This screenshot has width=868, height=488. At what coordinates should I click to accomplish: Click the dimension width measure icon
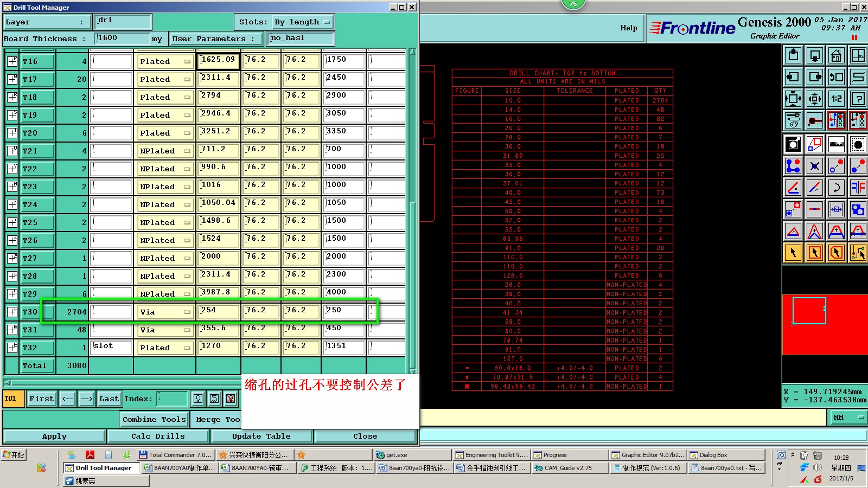[x=837, y=209]
